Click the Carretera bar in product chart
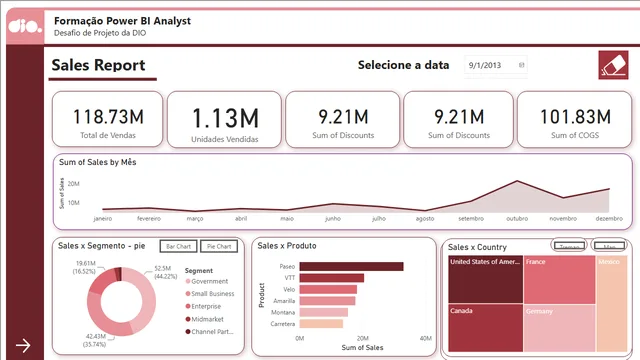This screenshot has height=360, width=640. (321, 324)
